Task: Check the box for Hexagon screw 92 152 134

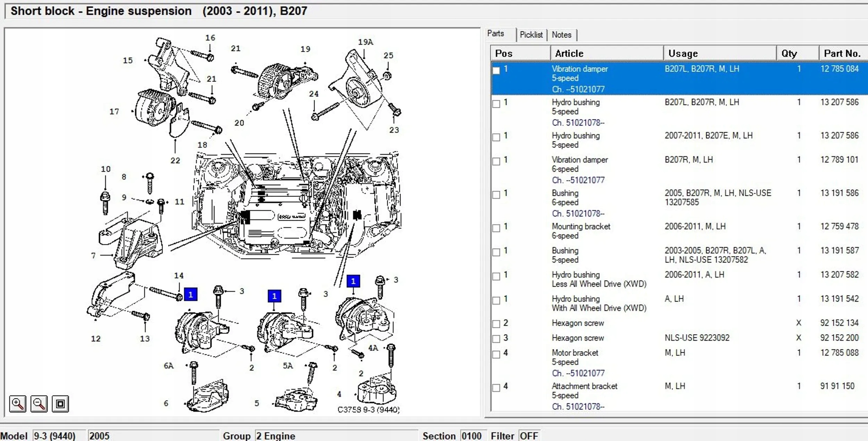Action: (496, 324)
